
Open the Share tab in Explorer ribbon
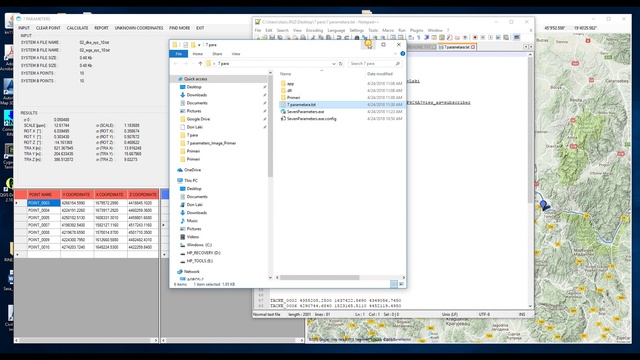[x=217, y=54]
